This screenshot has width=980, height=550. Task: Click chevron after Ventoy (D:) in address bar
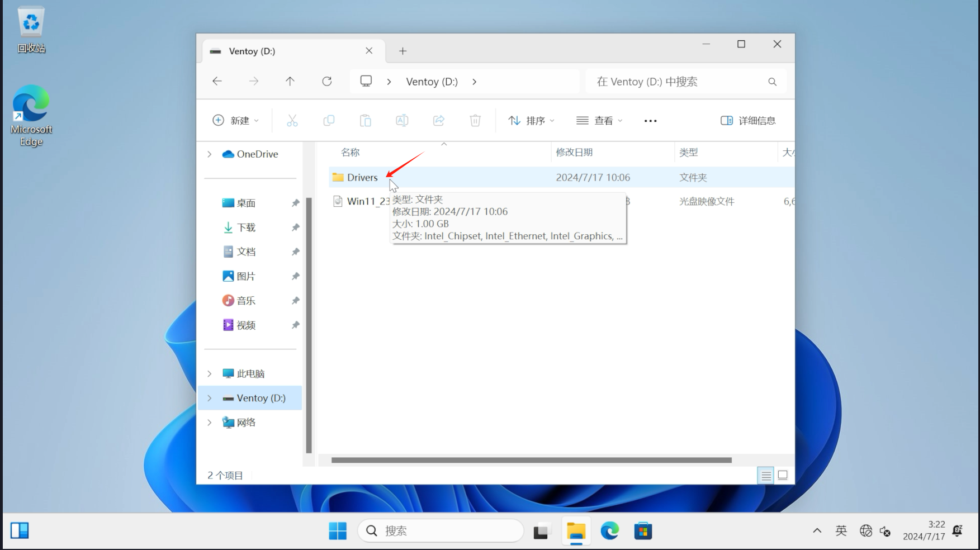click(x=474, y=82)
